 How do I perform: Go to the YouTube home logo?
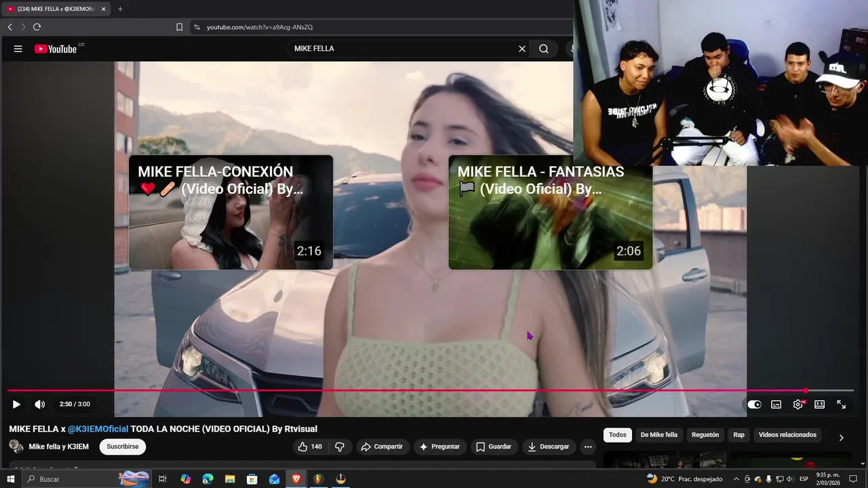[56, 49]
